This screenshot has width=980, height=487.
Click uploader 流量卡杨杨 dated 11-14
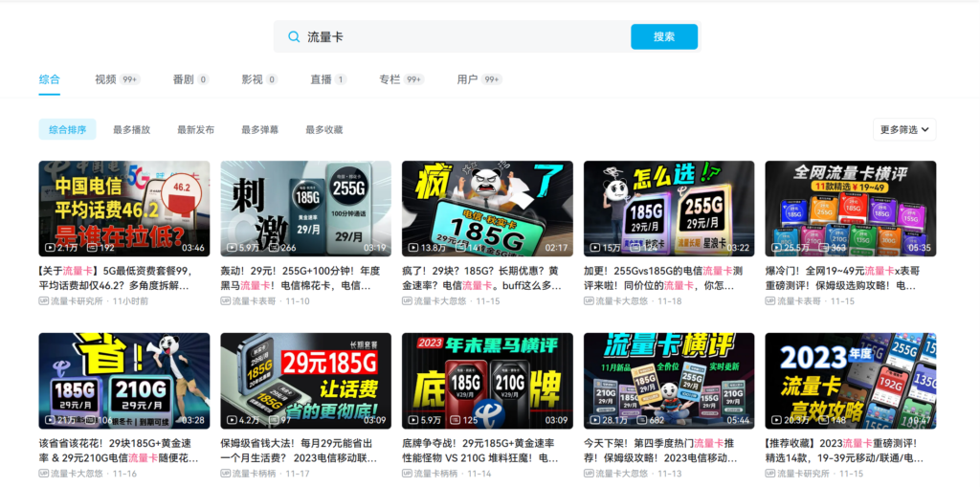pyautogui.click(x=435, y=474)
